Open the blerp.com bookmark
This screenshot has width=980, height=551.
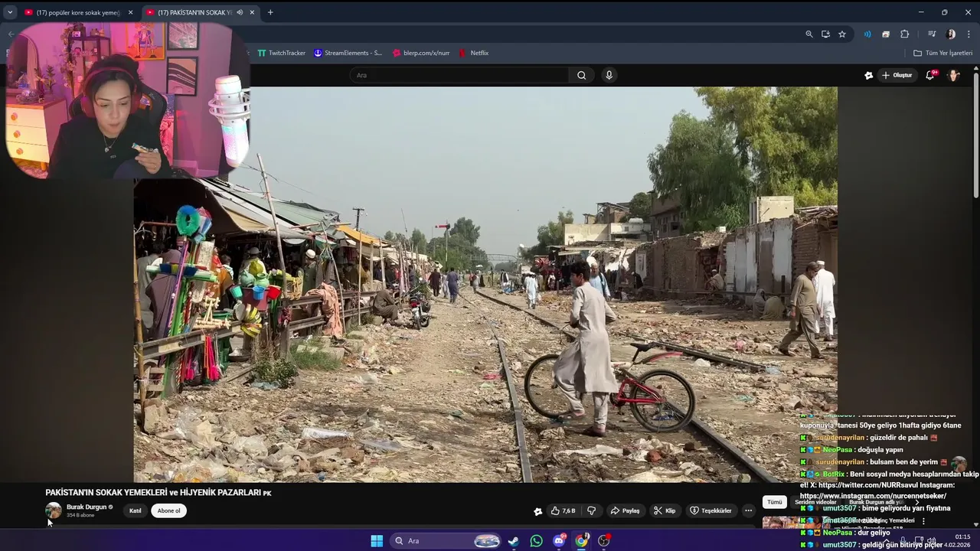421,53
